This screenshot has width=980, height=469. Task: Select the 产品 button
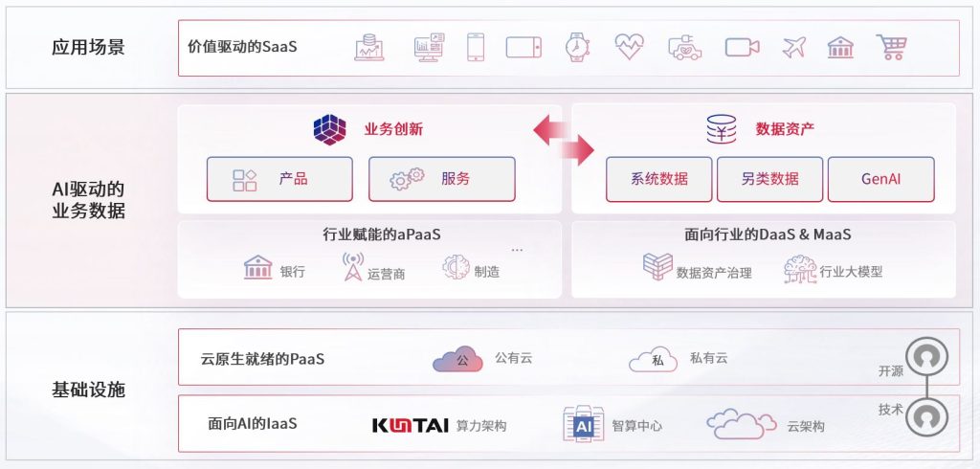(279, 179)
